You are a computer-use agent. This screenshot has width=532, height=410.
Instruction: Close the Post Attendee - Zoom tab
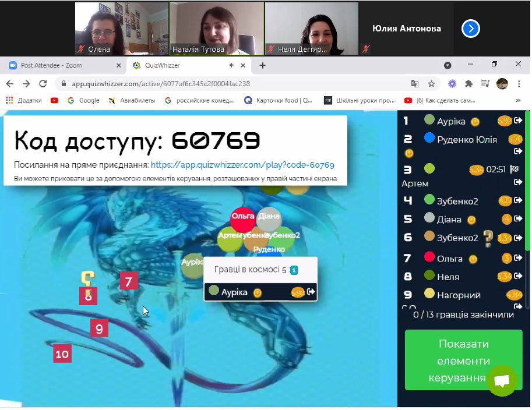click(x=118, y=65)
